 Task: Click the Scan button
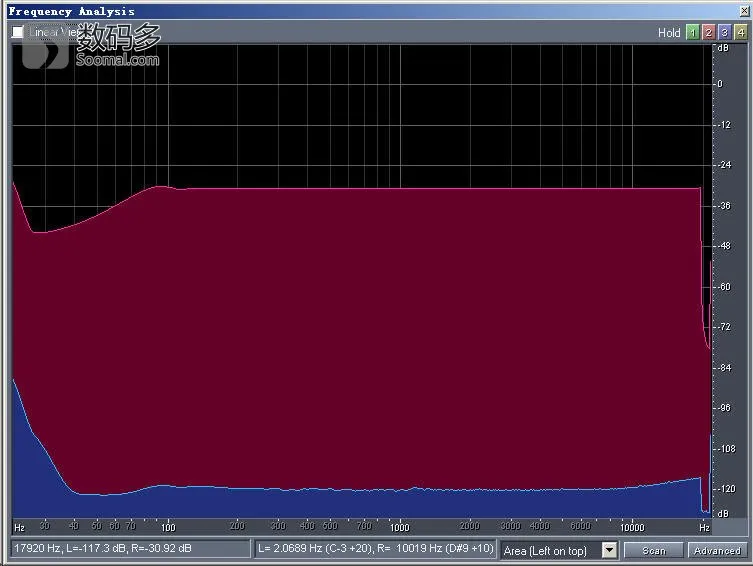654,550
